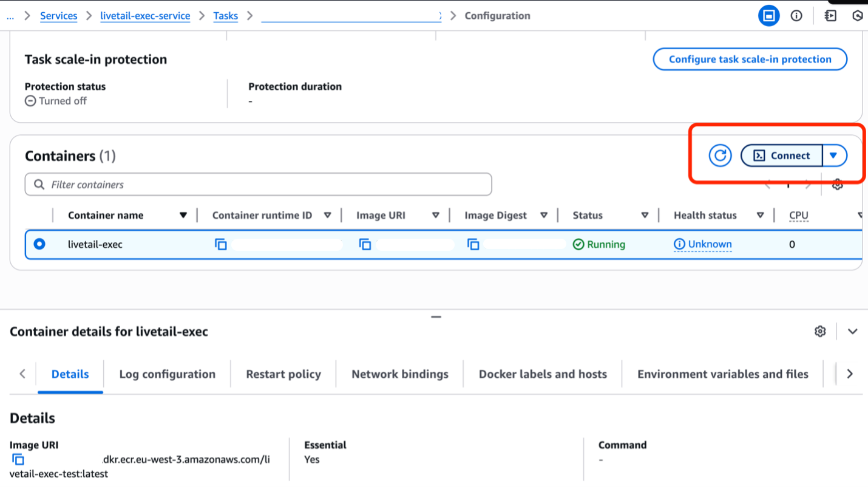Copy the Image URI in the table row
The image size is (868, 489).
coord(365,244)
